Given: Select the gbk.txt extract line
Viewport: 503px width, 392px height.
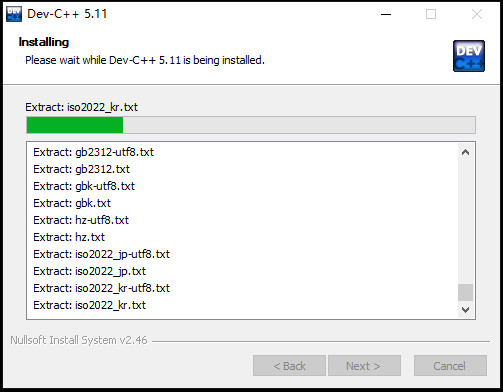Looking at the screenshot, I should coord(72,203).
